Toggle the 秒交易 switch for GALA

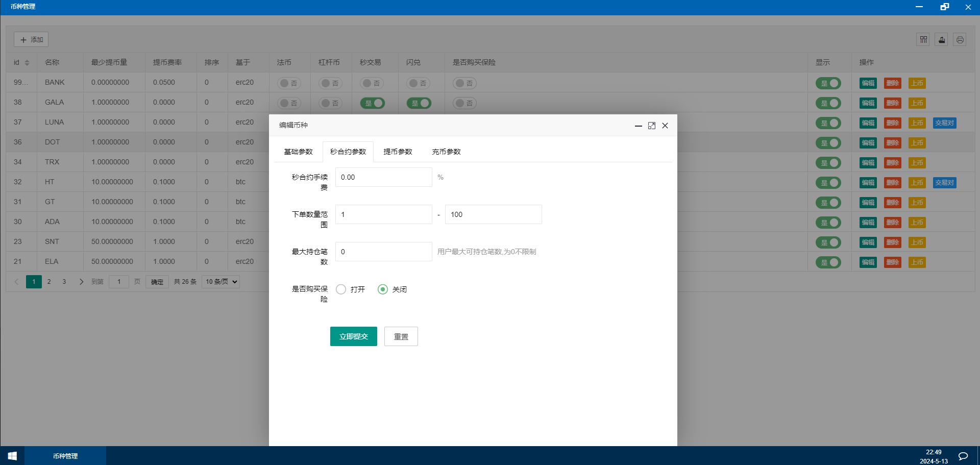tap(373, 103)
